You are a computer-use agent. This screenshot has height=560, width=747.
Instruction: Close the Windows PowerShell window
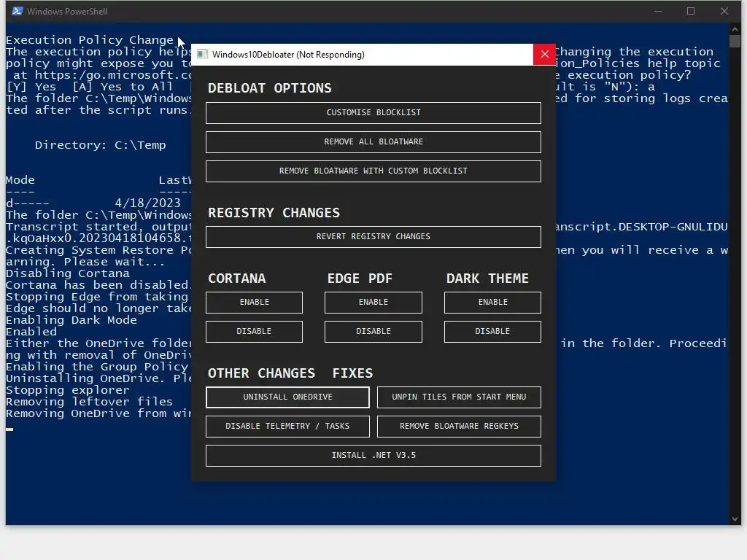(724, 11)
